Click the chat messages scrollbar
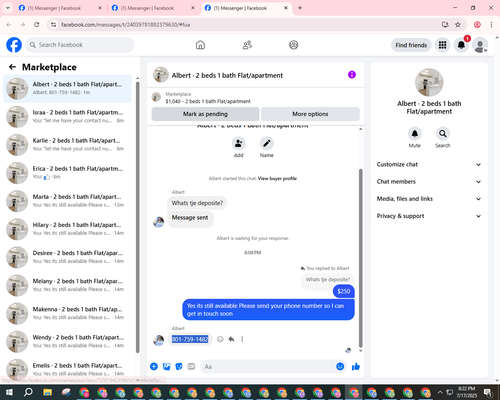Viewport: 500px width, 400px height. pos(360,258)
